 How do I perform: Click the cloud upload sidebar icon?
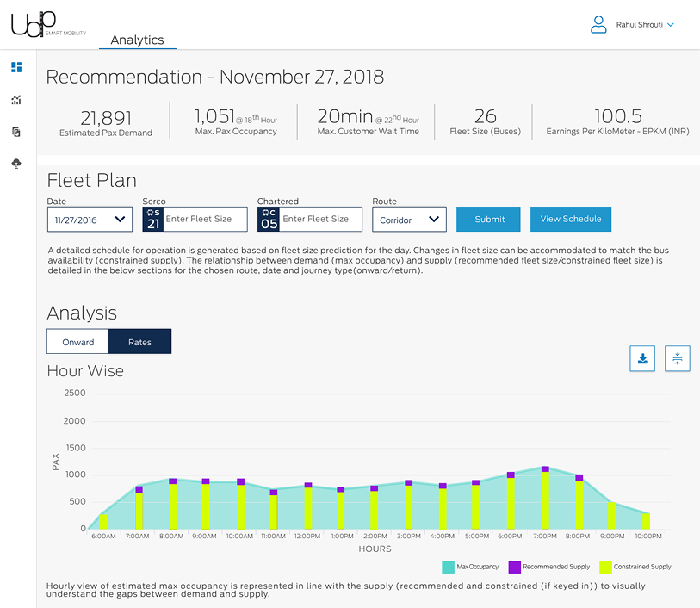click(16, 164)
